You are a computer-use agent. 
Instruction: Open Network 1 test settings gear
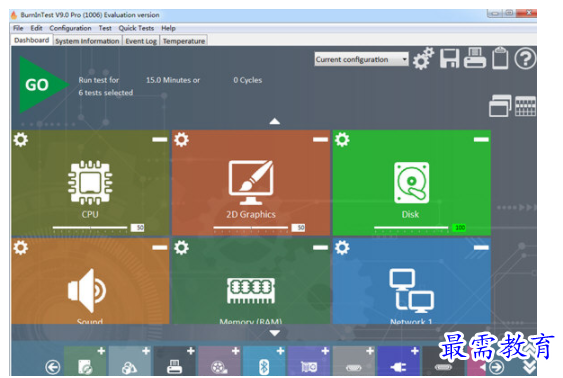[342, 247]
